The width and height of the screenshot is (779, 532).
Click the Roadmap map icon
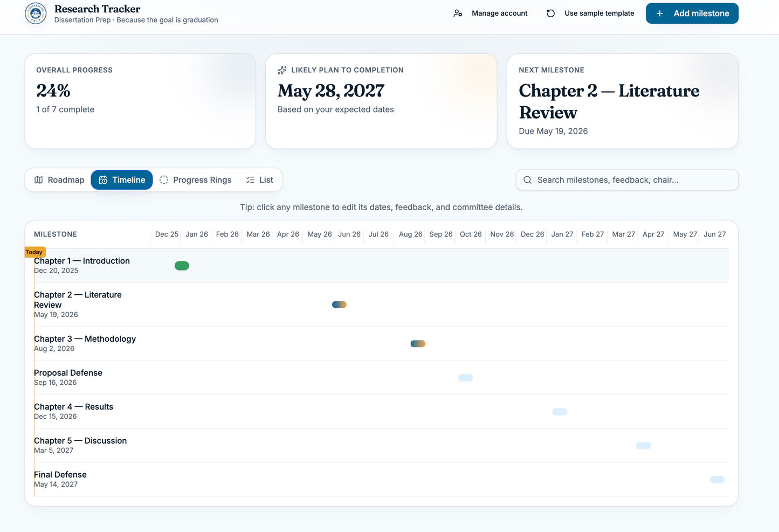coord(39,180)
